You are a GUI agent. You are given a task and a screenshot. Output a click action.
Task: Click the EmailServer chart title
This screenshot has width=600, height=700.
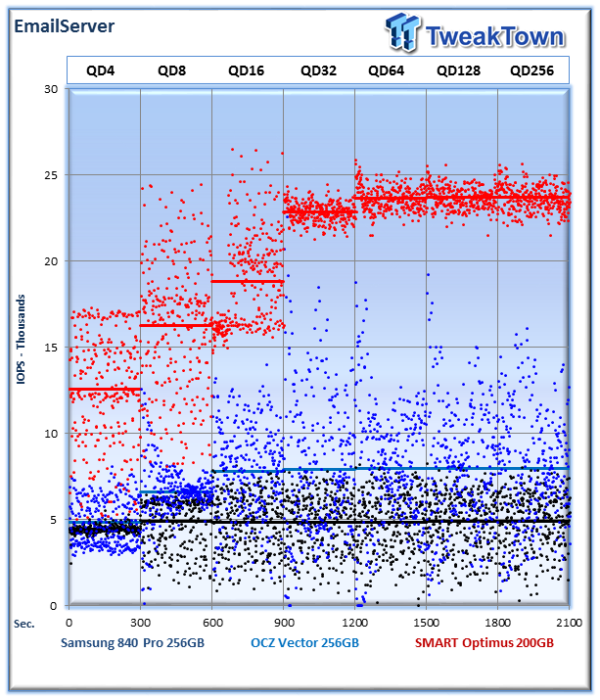click(x=65, y=25)
